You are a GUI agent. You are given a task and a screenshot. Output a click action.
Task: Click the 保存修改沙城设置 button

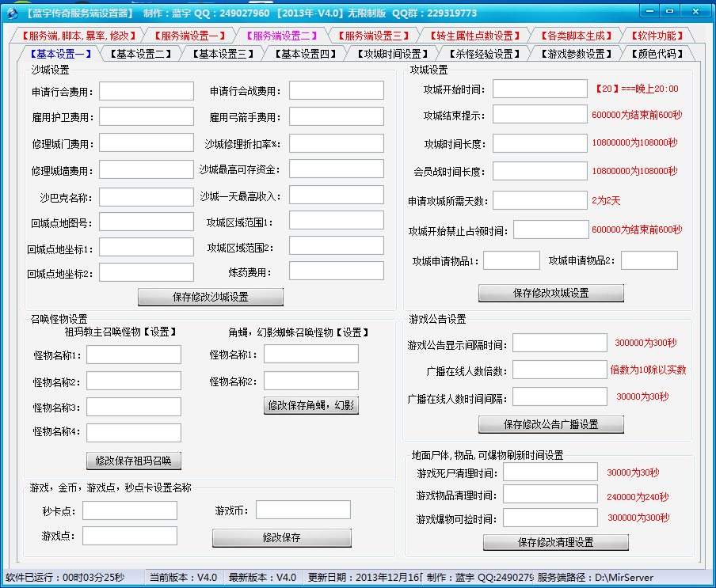pos(210,297)
